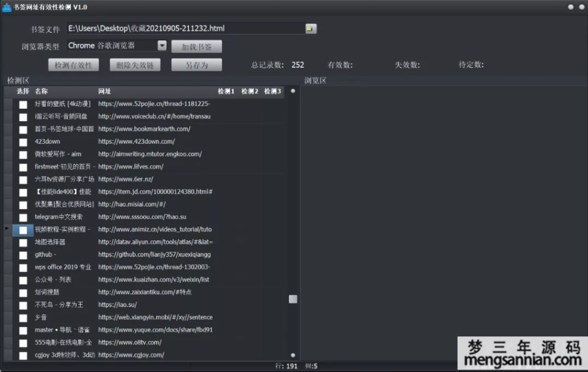588x372 pixels.
Task: Click the 检测3 column header
Action: (273, 91)
